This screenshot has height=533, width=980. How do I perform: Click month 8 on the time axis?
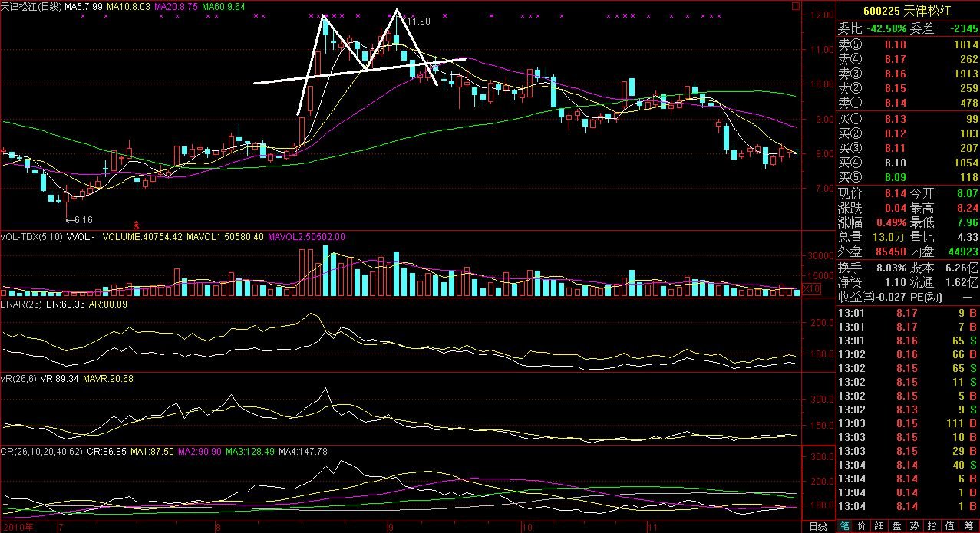click(x=219, y=528)
